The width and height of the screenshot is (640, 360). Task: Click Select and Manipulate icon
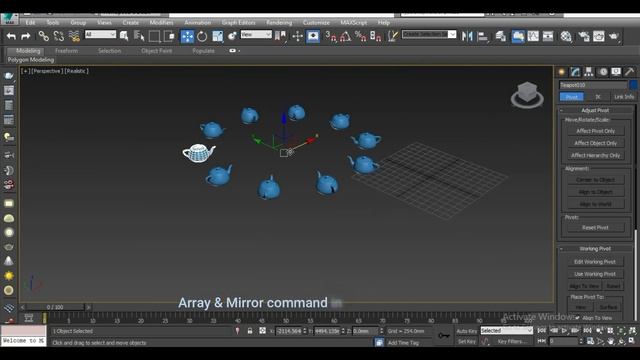pyautogui.click(x=298, y=36)
